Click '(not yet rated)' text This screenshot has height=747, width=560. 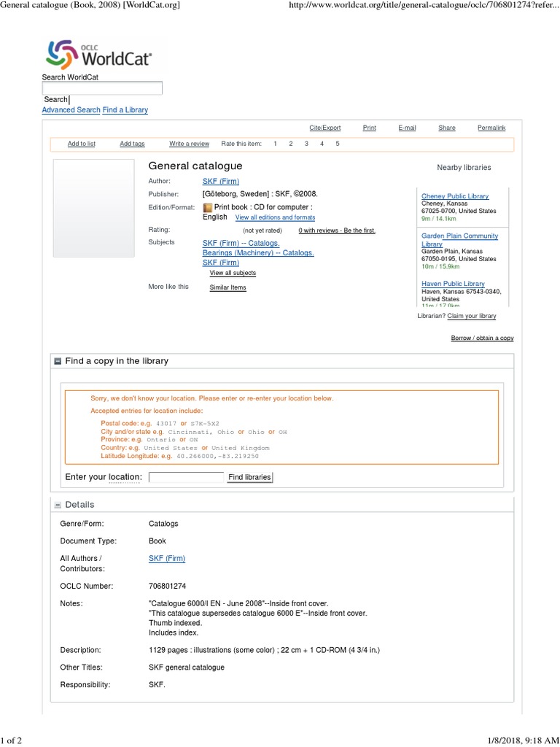[x=262, y=231]
